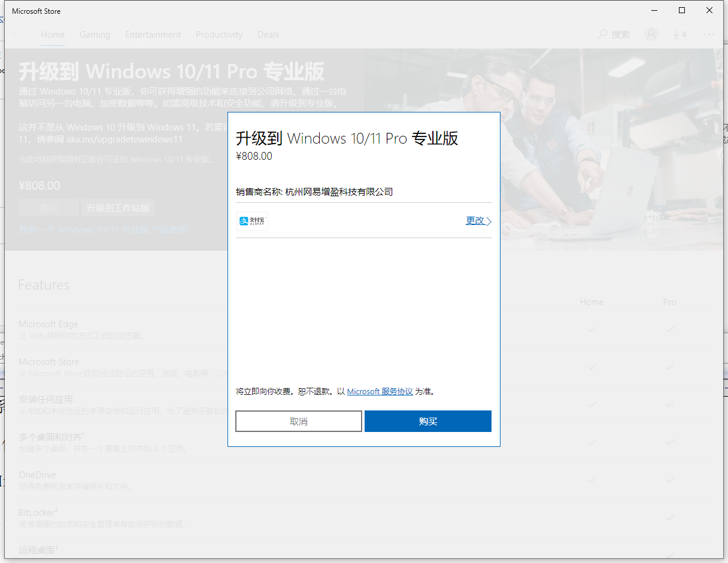The image size is (728, 563).
Task: Click the Home column header in features table
Action: coord(591,302)
